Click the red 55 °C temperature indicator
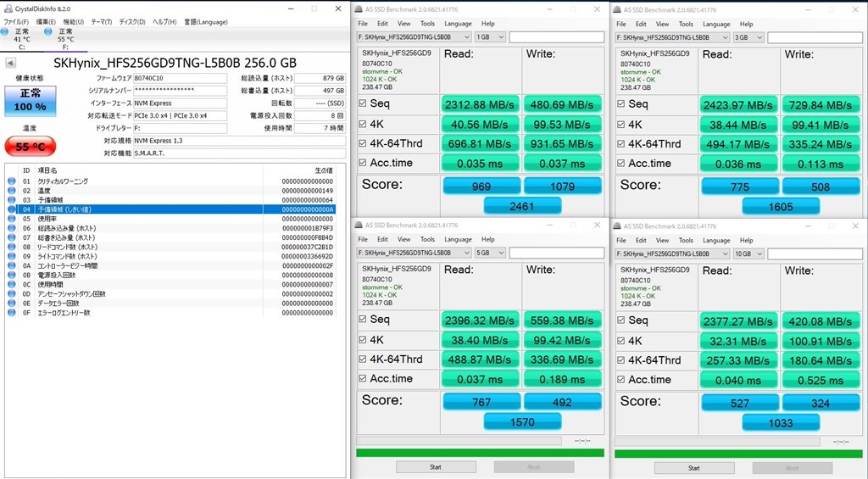 coord(31,147)
